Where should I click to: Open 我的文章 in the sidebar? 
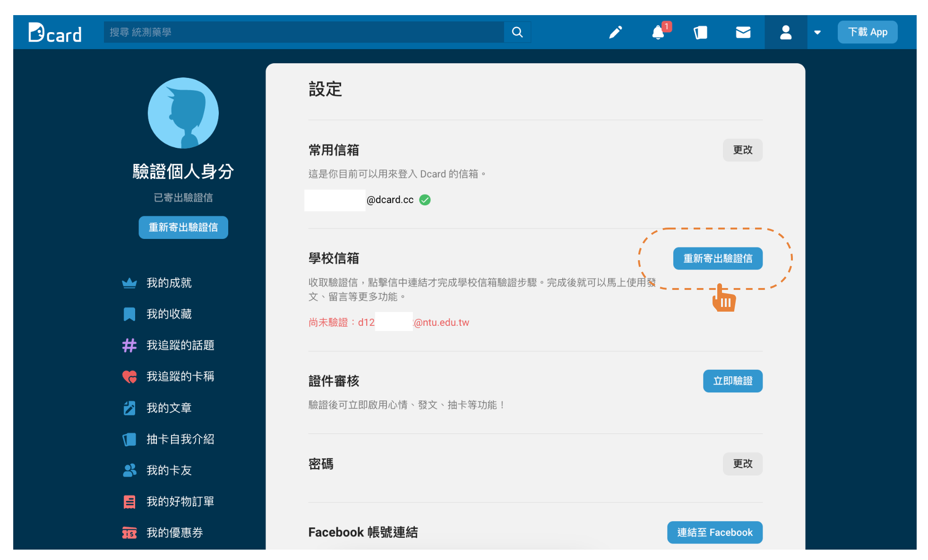pos(169,408)
